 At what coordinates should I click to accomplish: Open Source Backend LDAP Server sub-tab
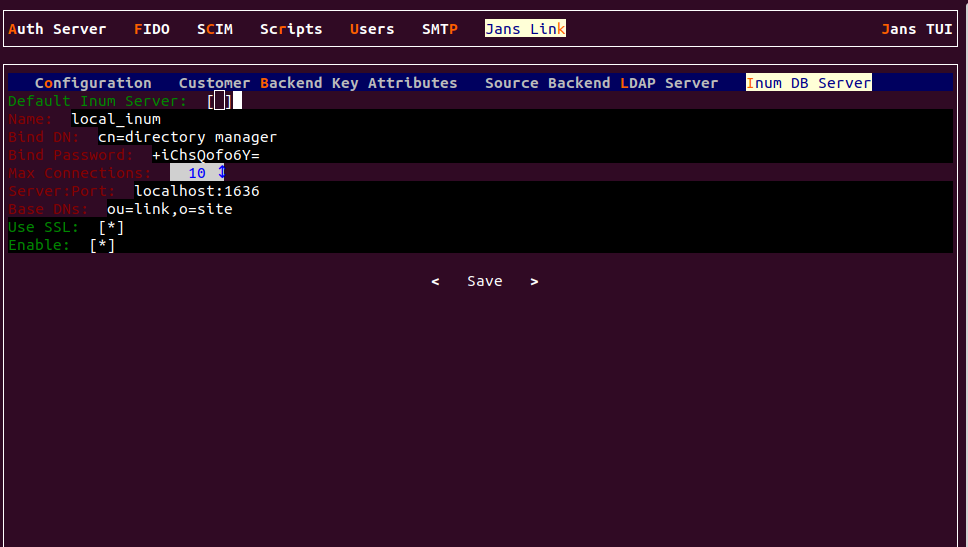[601, 83]
